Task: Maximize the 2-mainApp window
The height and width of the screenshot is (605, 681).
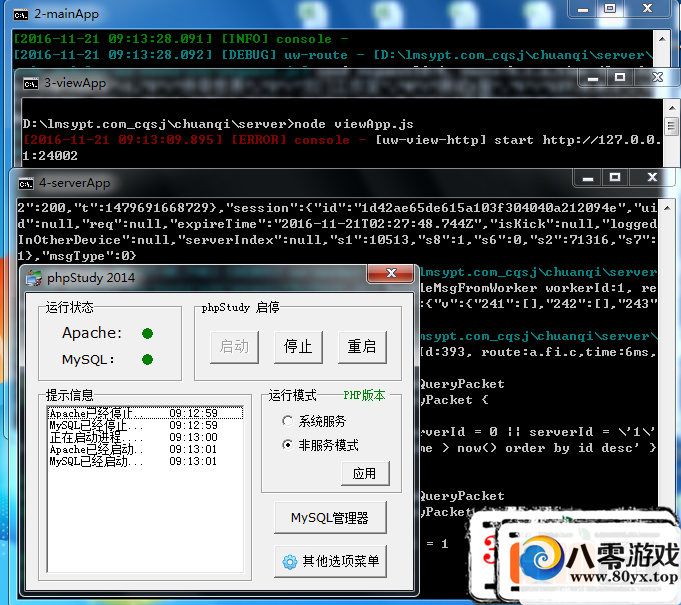Action: tap(610, 9)
